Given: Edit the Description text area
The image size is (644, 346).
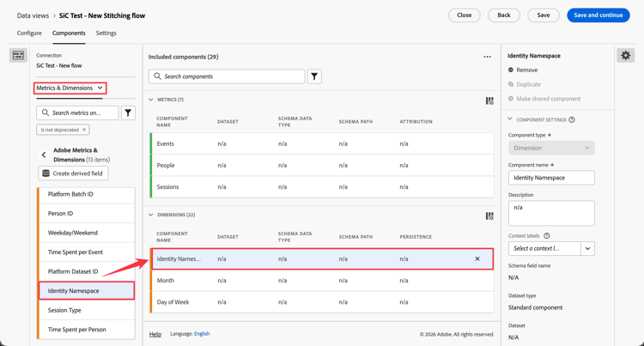Looking at the screenshot, I should click(551, 213).
